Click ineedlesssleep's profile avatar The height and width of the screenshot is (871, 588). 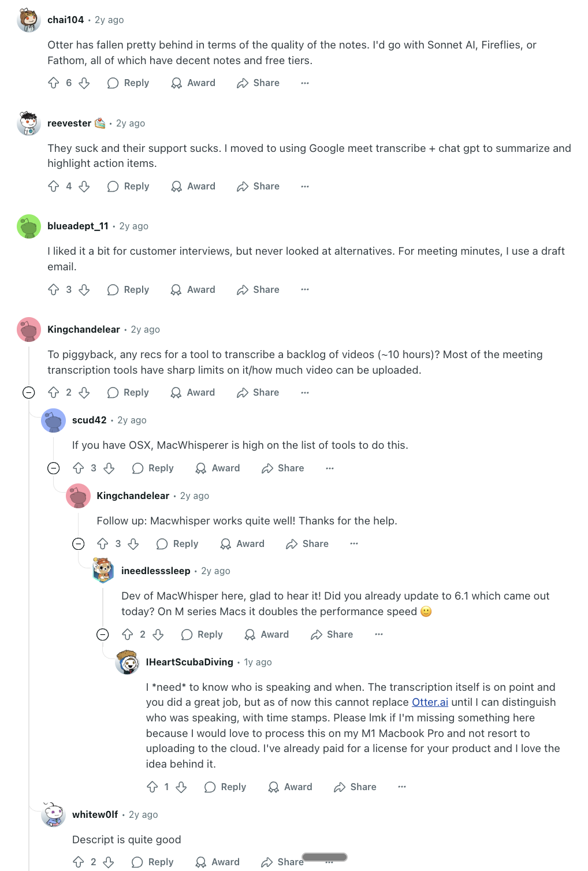(102, 571)
